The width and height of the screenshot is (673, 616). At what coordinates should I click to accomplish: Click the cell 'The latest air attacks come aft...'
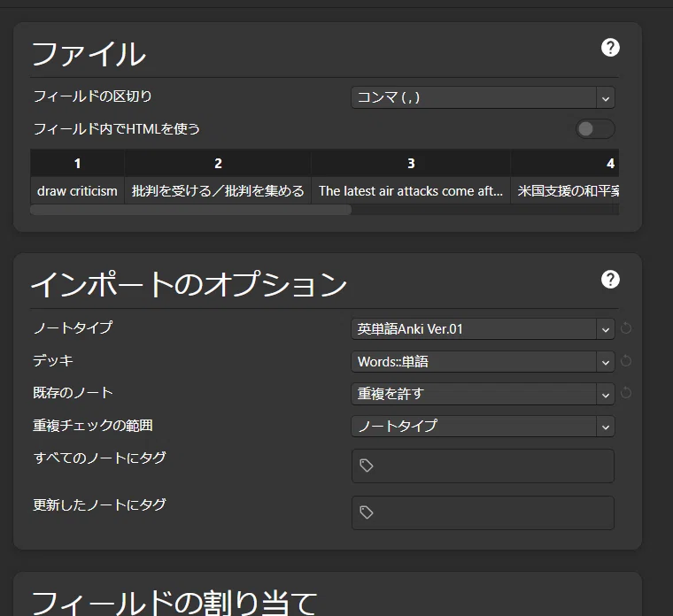(x=411, y=190)
